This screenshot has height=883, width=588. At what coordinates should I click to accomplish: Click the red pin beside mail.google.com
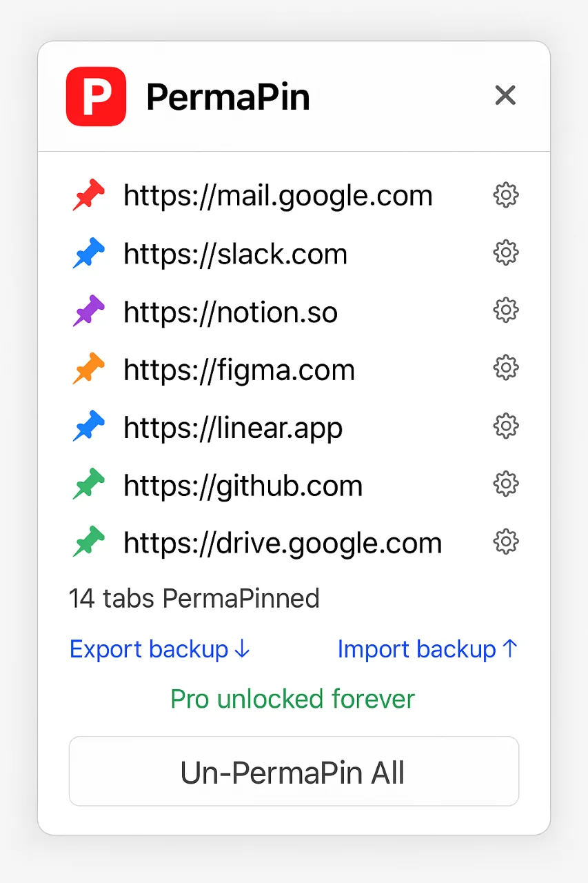[x=89, y=195]
